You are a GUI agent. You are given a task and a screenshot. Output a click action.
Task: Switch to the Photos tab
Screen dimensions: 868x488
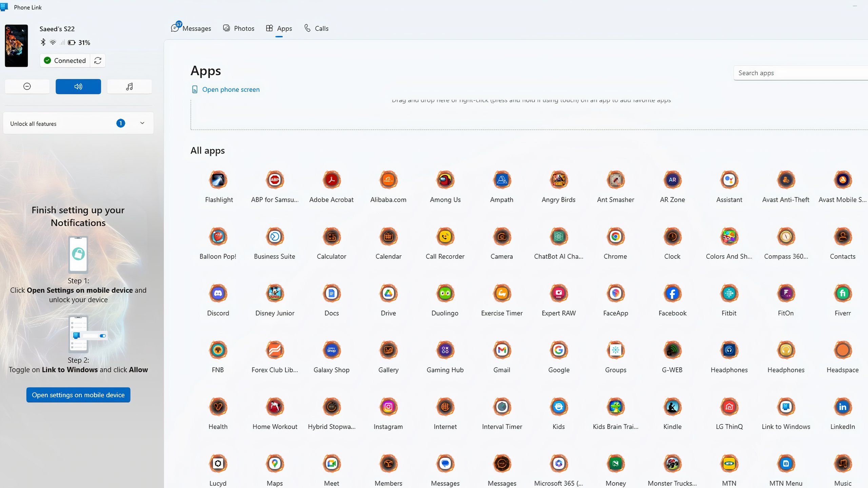pos(239,28)
